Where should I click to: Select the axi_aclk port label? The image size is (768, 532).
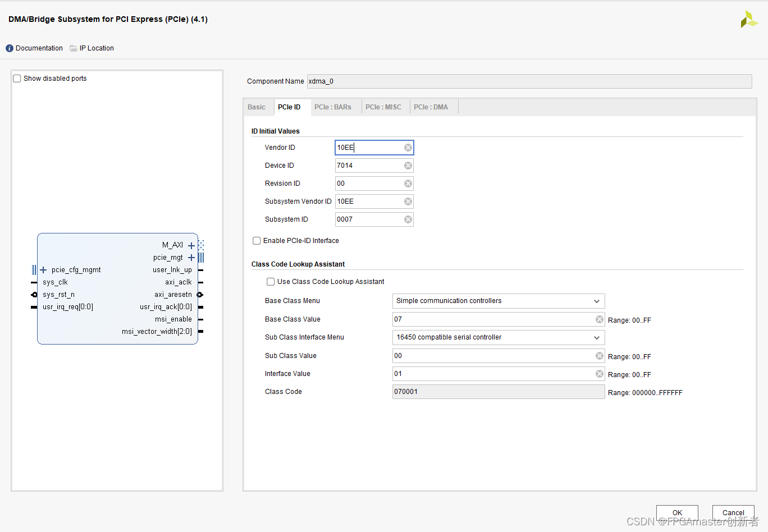tap(179, 282)
